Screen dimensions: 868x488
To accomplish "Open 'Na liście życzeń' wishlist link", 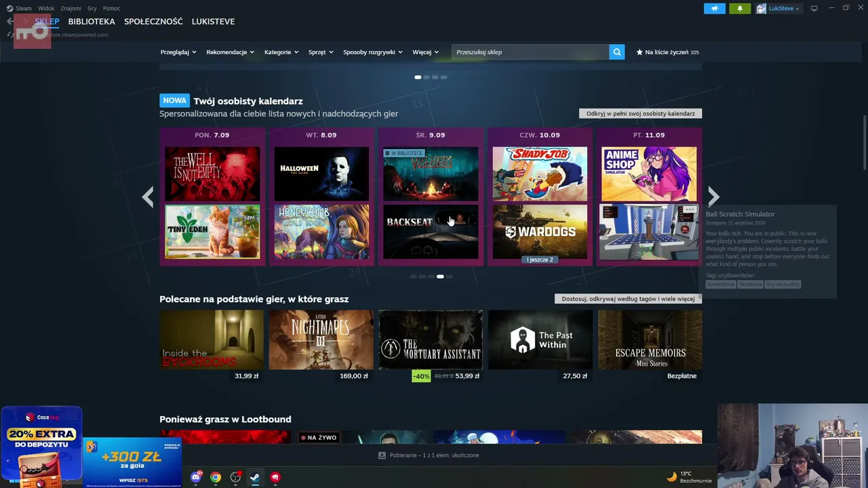I will coord(667,52).
